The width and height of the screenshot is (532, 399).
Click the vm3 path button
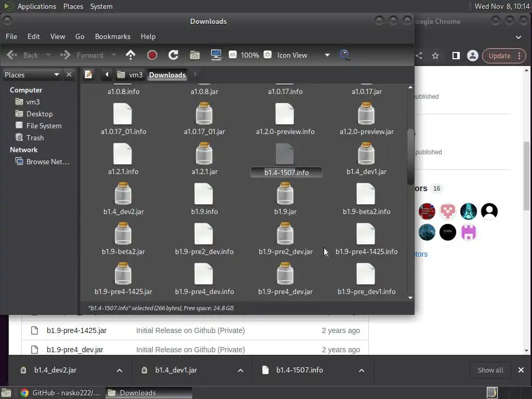pos(130,75)
